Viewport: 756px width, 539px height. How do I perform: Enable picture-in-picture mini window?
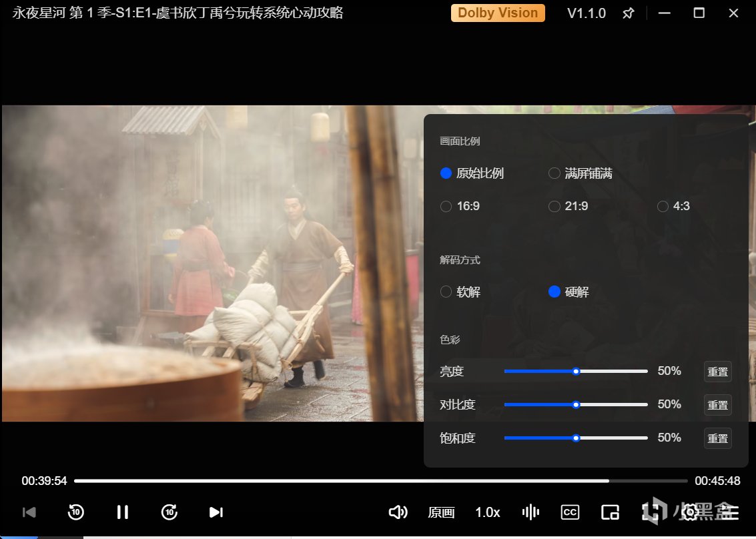pyautogui.click(x=610, y=512)
